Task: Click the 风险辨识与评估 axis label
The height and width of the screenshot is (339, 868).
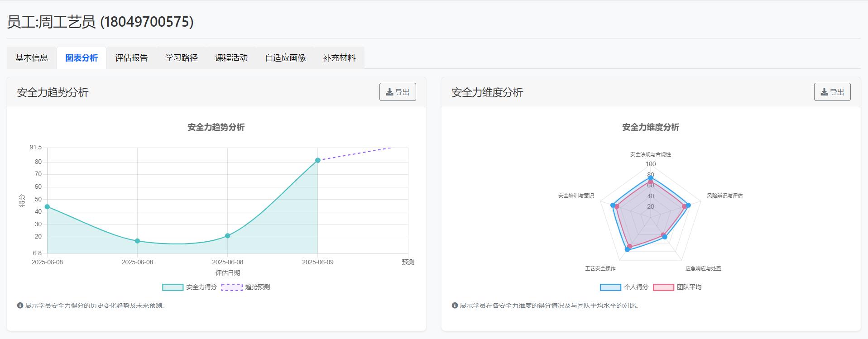Action: pos(725,196)
